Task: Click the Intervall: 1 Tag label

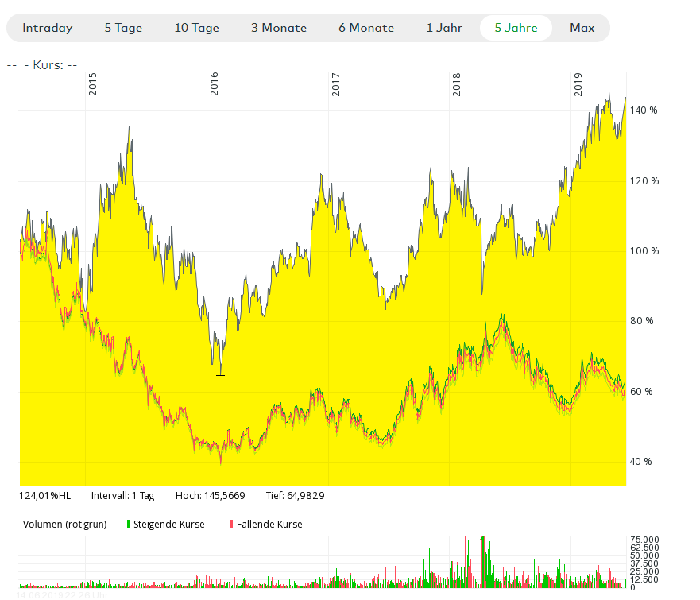Action: click(x=122, y=495)
